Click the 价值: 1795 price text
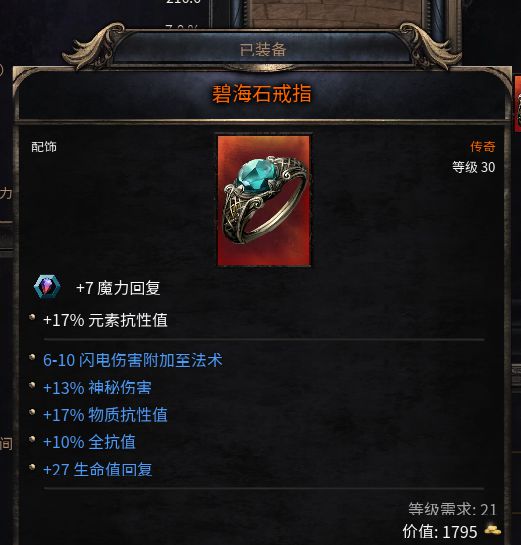Image resolution: width=521 pixels, height=545 pixels. click(x=440, y=531)
